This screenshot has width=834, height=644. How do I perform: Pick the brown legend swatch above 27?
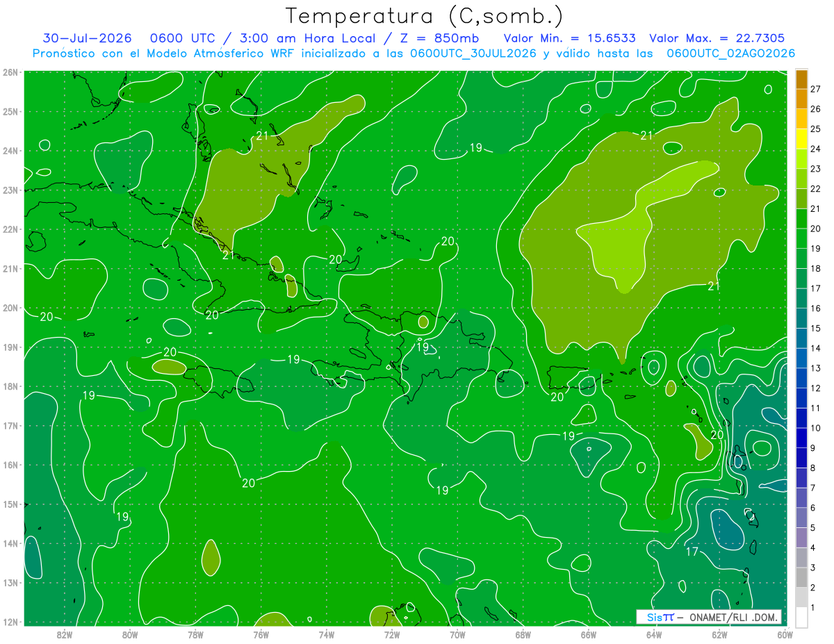801,80
